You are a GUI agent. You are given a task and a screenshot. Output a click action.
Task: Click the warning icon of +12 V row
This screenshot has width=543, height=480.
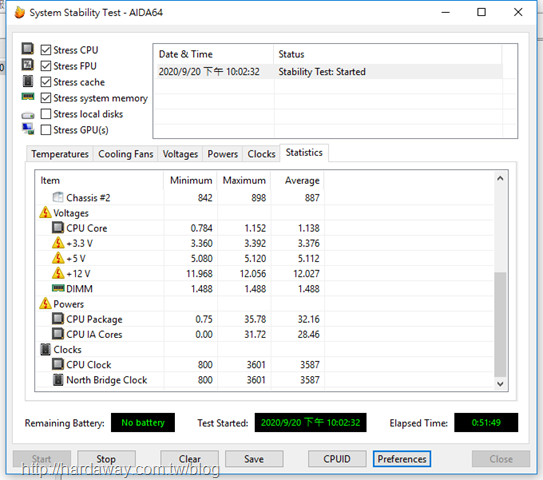(58, 273)
